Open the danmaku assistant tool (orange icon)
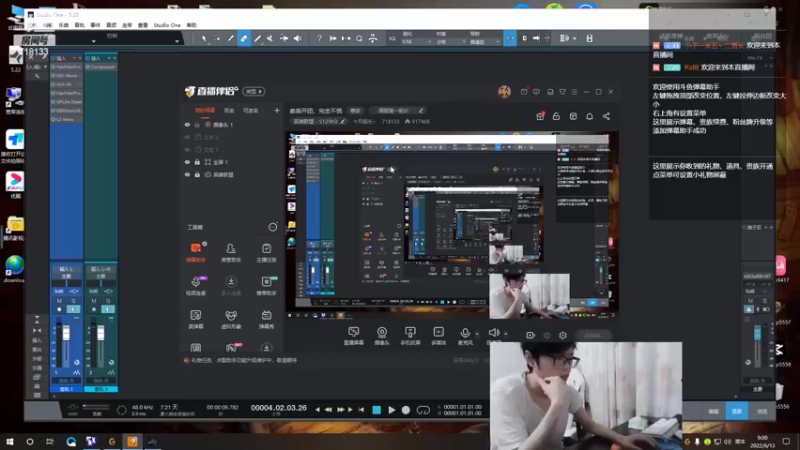 click(x=196, y=252)
